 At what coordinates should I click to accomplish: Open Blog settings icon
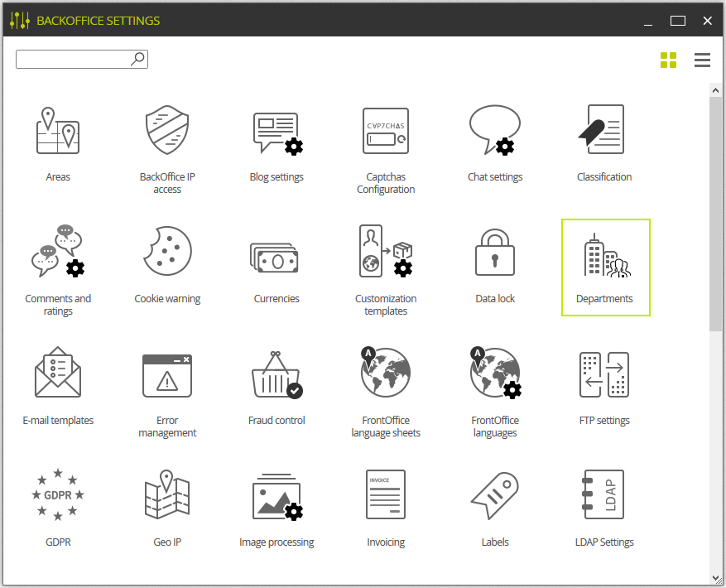pos(278,133)
